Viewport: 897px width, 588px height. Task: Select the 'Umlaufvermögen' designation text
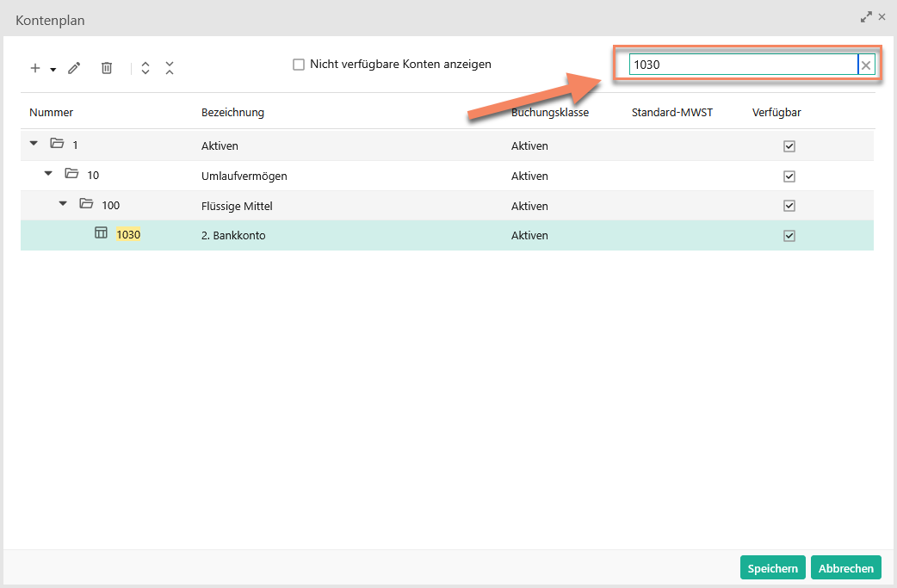click(244, 176)
